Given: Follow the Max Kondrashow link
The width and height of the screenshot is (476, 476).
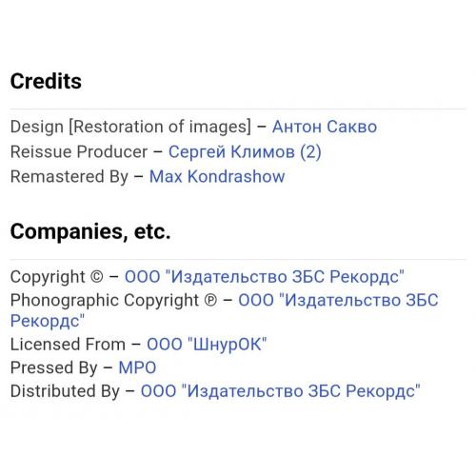Looking at the screenshot, I should click(x=217, y=176).
